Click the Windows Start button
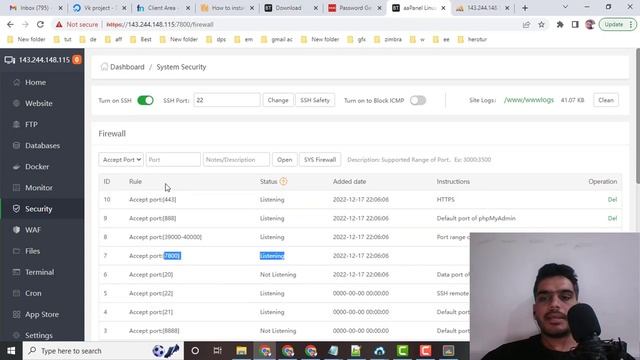This screenshot has width=640, height=360. [x=11, y=351]
